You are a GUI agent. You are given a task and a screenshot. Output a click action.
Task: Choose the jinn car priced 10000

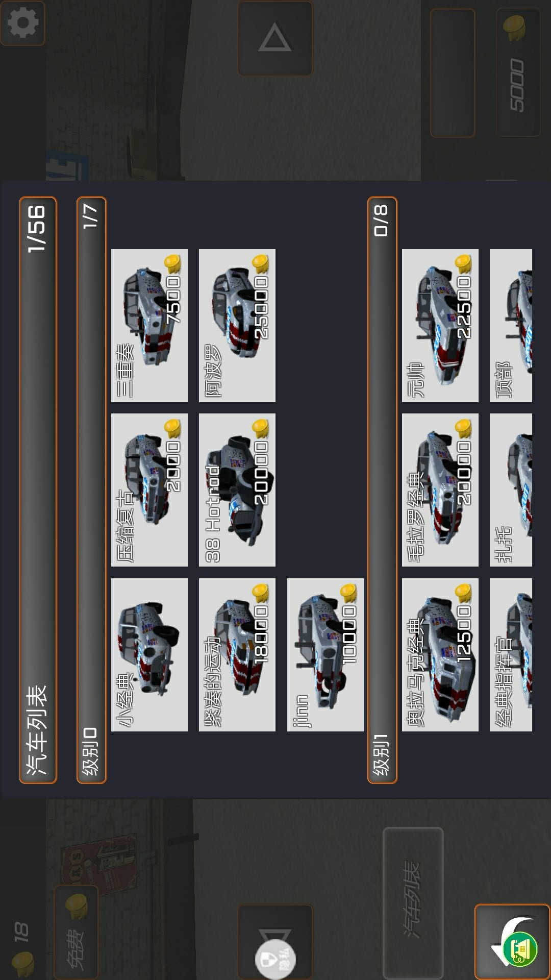pyautogui.click(x=325, y=655)
